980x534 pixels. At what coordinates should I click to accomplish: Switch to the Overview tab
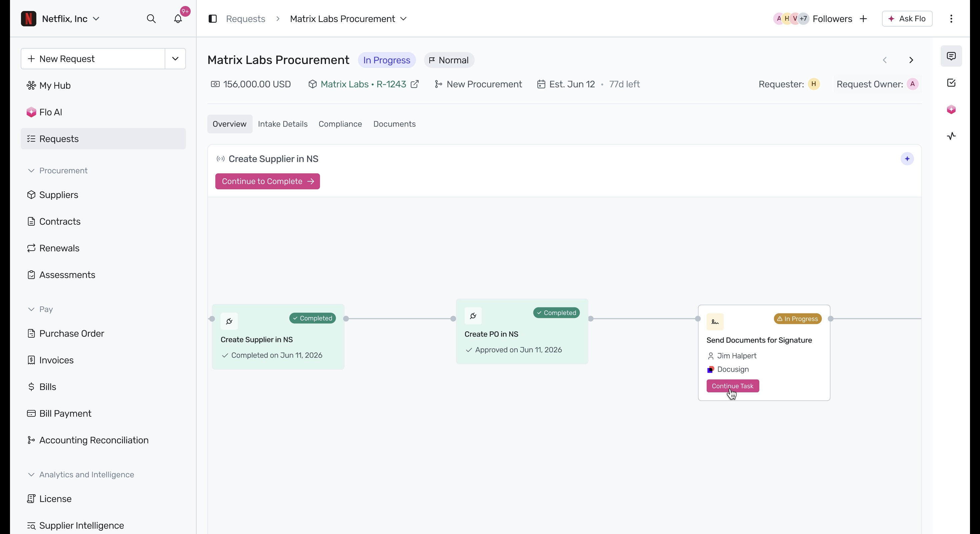click(x=229, y=124)
